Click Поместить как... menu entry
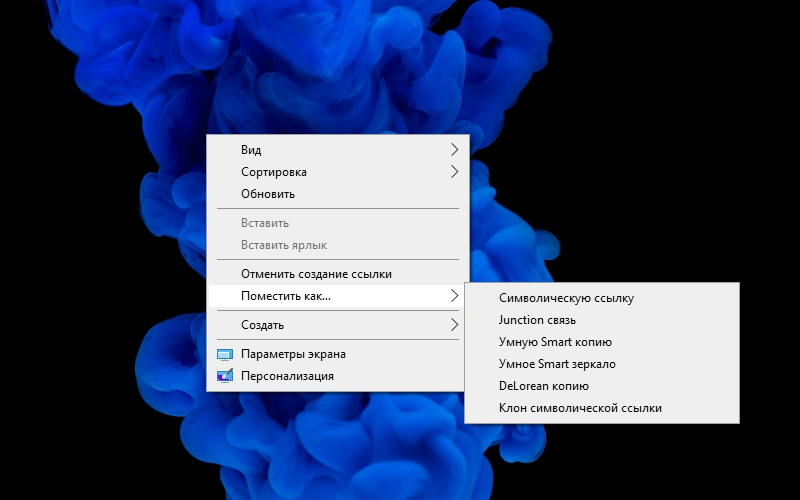The width and height of the screenshot is (800, 500). point(338,296)
